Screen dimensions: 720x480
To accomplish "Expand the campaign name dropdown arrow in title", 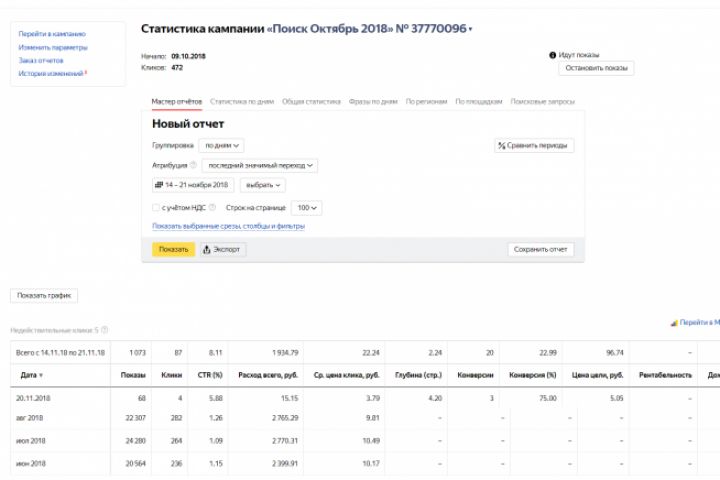I will [471, 29].
